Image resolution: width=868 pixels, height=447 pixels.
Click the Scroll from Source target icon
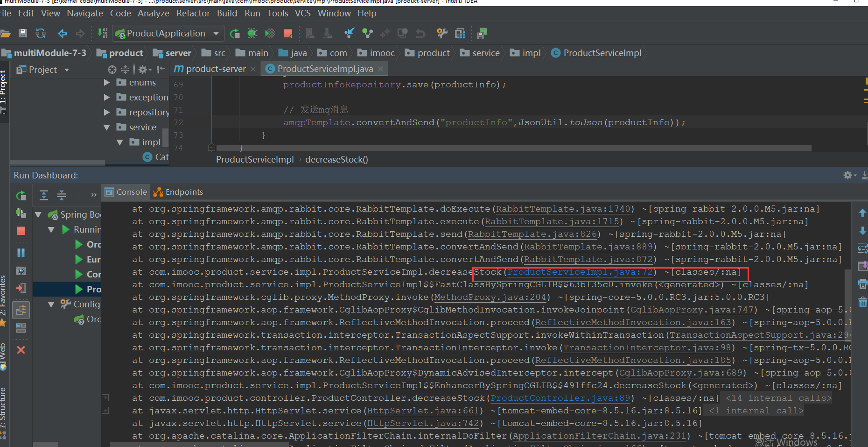click(112, 70)
